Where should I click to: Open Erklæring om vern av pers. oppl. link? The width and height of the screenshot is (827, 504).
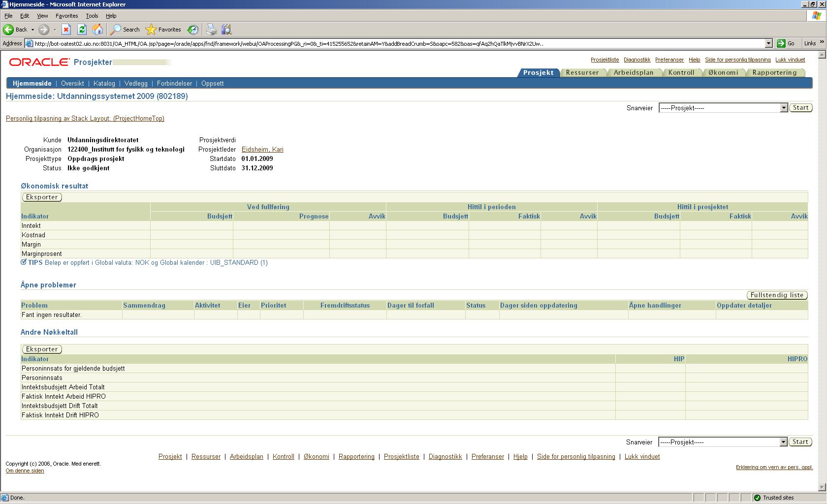tap(774, 467)
